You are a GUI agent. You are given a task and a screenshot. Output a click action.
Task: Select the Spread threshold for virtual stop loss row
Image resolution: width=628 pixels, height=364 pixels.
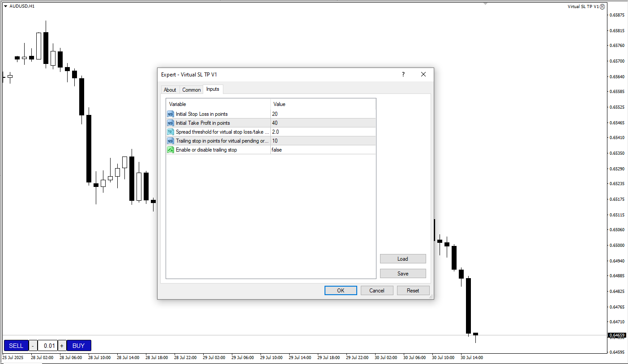(x=271, y=132)
